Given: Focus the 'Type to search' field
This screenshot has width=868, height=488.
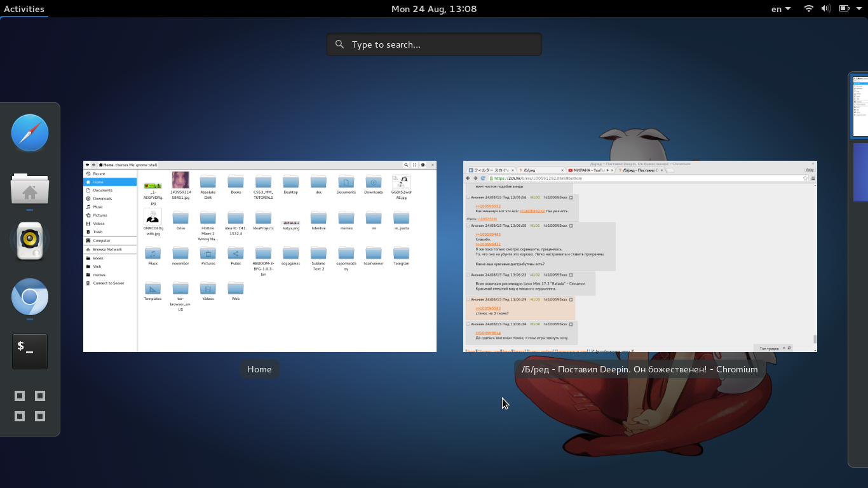Looking at the screenshot, I should [x=434, y=44].
